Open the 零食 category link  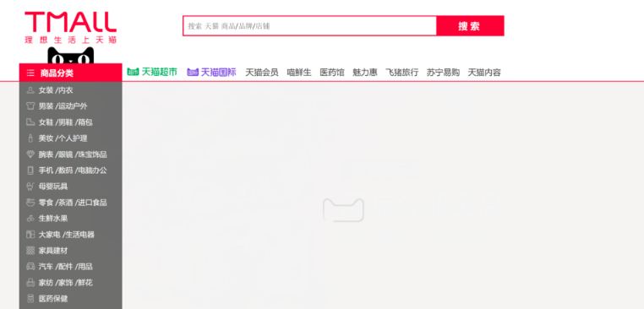pos(46,203)
